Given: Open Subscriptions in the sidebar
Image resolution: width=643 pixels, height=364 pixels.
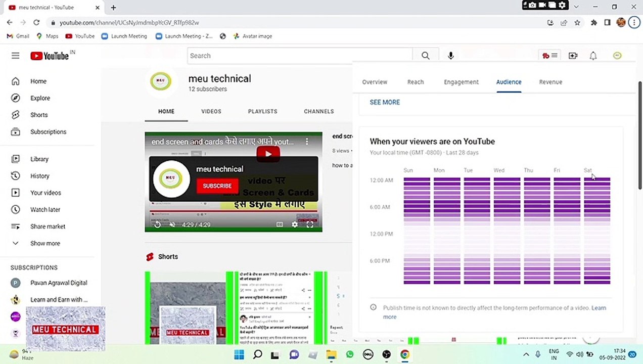Looking at the screenshot, I should click(47, 131).
